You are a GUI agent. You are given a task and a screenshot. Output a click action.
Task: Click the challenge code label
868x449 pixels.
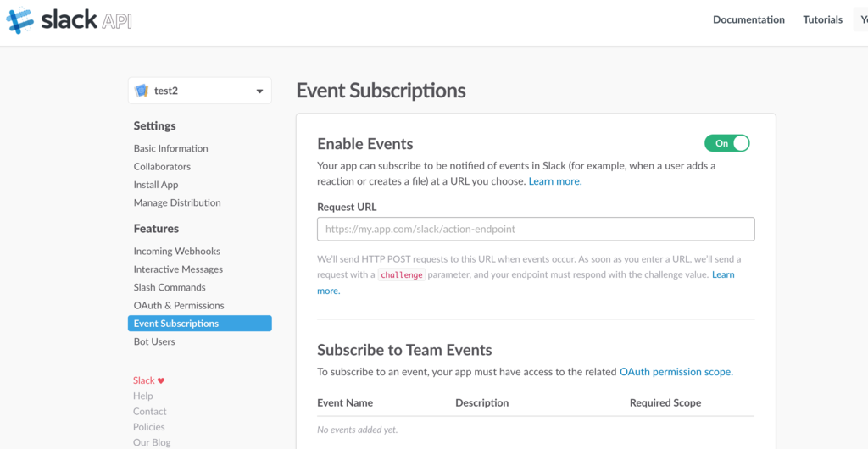pos(402,274)
